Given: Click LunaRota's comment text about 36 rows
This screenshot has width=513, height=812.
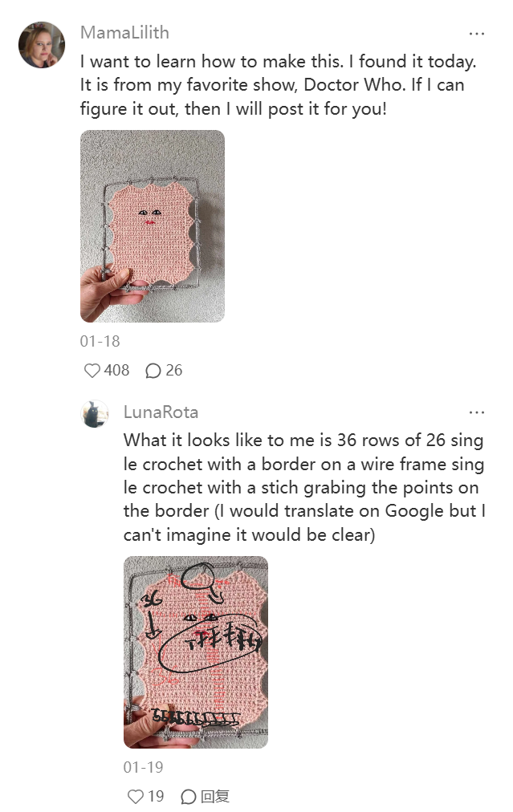Looking at the screenshot, I should coord(304,487).
